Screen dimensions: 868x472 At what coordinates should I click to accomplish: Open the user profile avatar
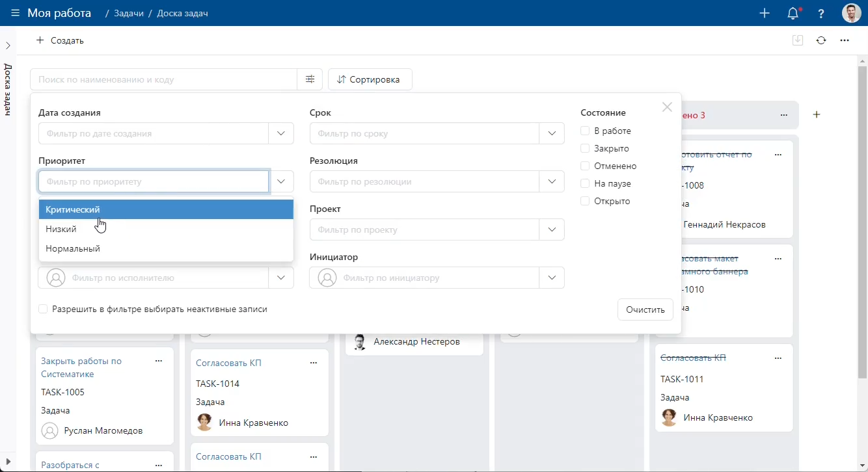coord(851,13)
